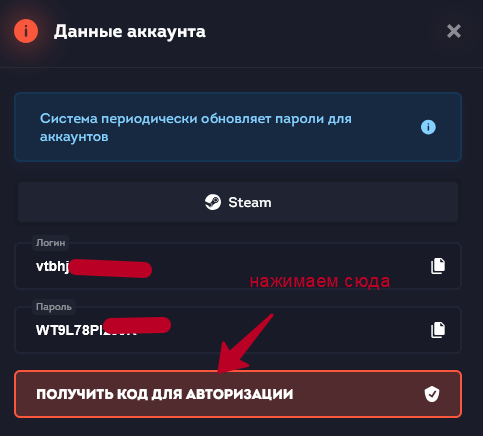
Task: Click the Данные аккаунта header title
Action: [x=130, y=31]
